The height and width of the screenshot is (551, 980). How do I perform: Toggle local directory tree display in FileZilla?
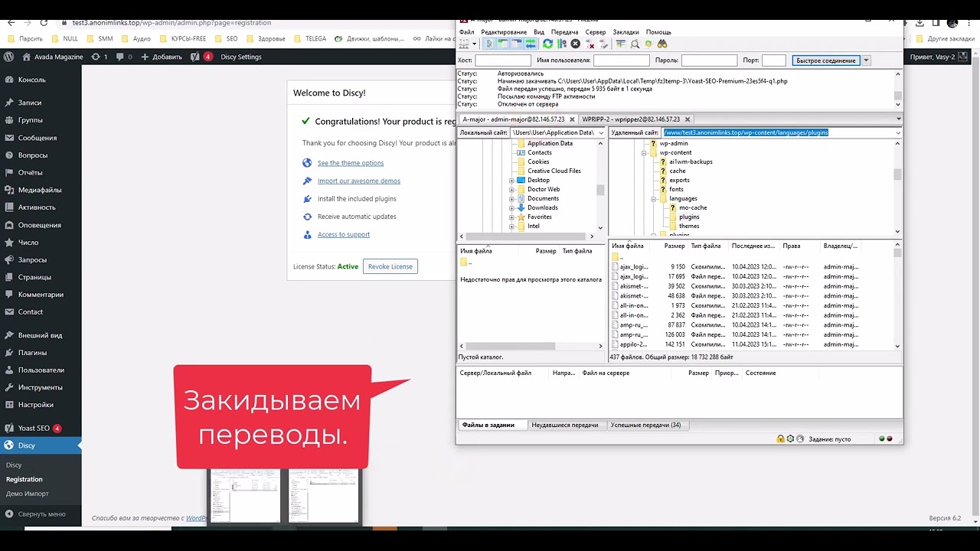click(503, 44)
